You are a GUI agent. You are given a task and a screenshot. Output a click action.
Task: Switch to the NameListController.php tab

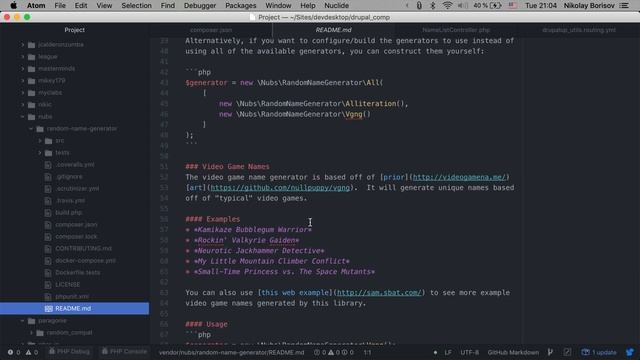click(x=456, y=30)
